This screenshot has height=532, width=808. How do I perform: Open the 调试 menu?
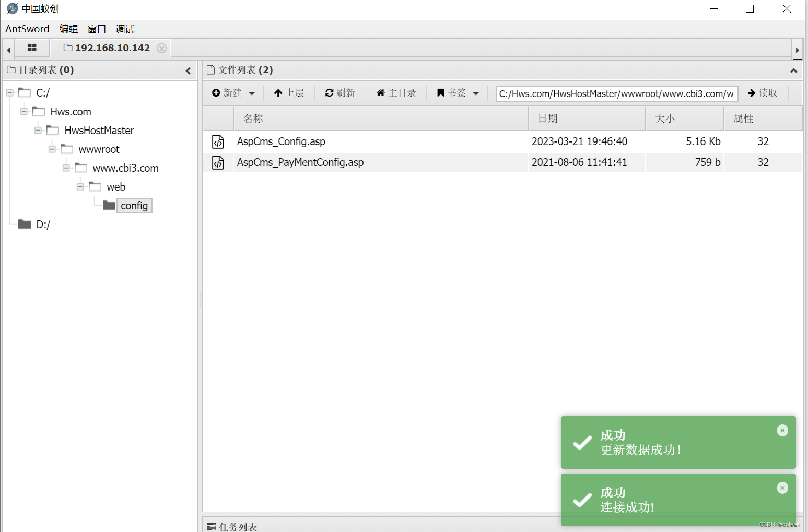124,29
